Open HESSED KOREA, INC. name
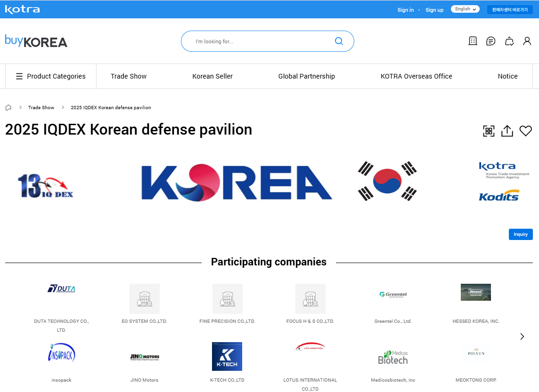Image resolution: width=539 pixels, height=392 pixels. [x=476, y=321]
